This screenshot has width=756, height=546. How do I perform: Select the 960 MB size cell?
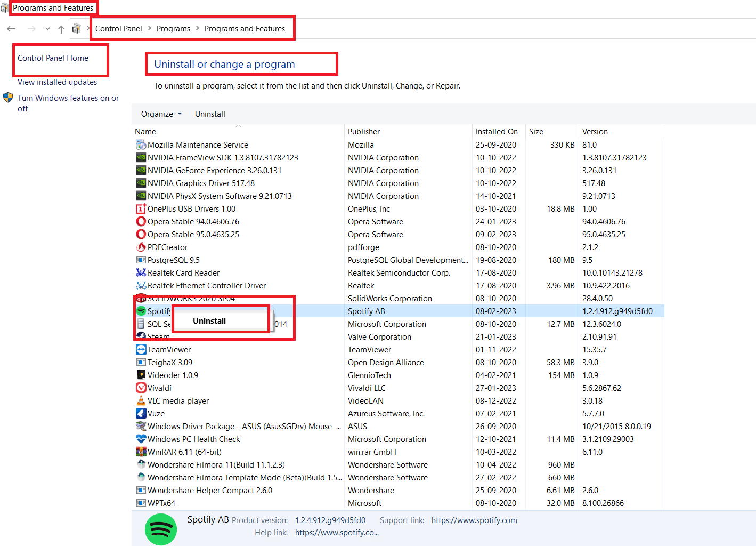561,465
